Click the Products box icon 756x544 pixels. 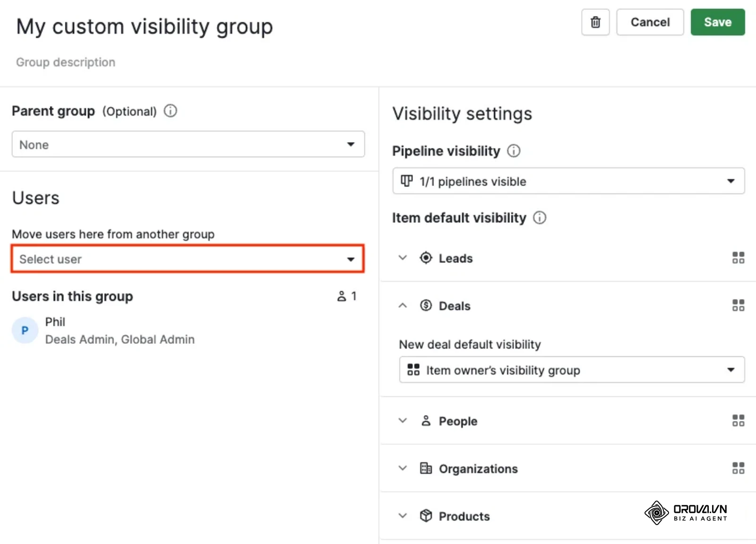pyautogui.click(x=426, y=516)
